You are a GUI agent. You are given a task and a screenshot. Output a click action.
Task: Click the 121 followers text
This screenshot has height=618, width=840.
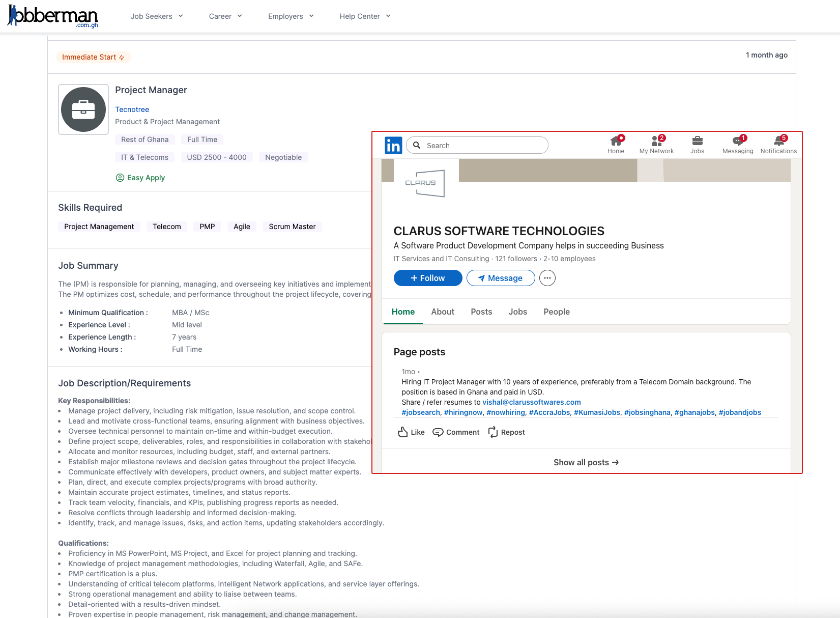click(x=516, y=259)
